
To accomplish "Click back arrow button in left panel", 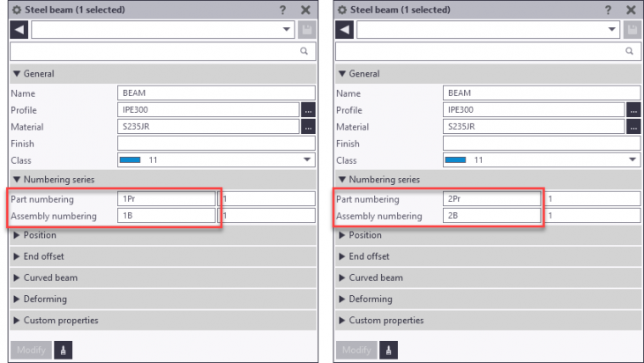I will [19, 30].
